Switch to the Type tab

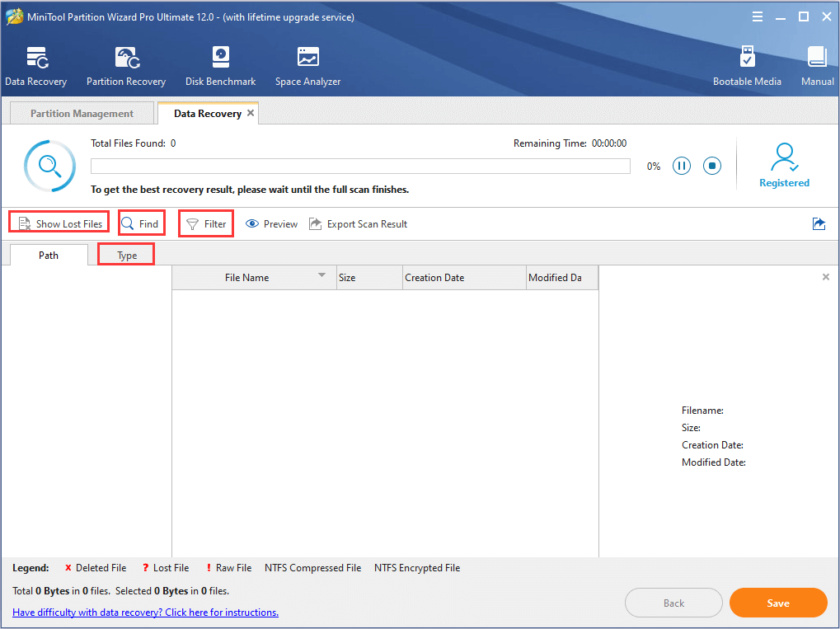coord(127,255)
